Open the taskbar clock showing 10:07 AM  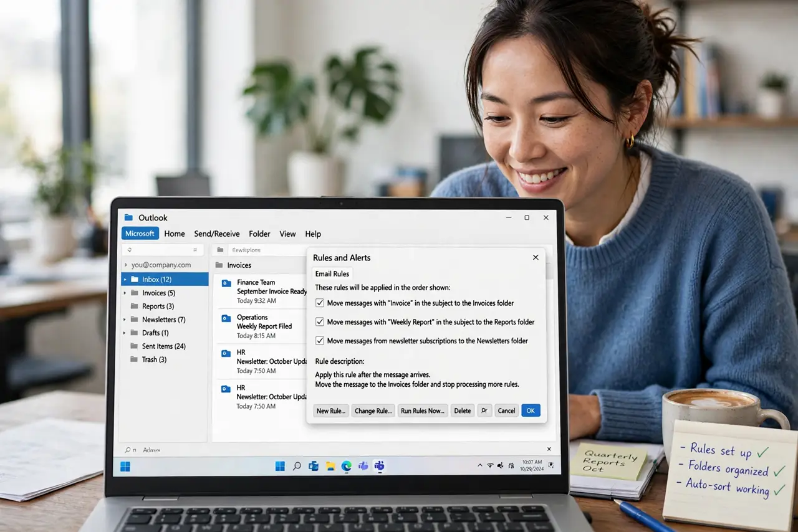532,465
